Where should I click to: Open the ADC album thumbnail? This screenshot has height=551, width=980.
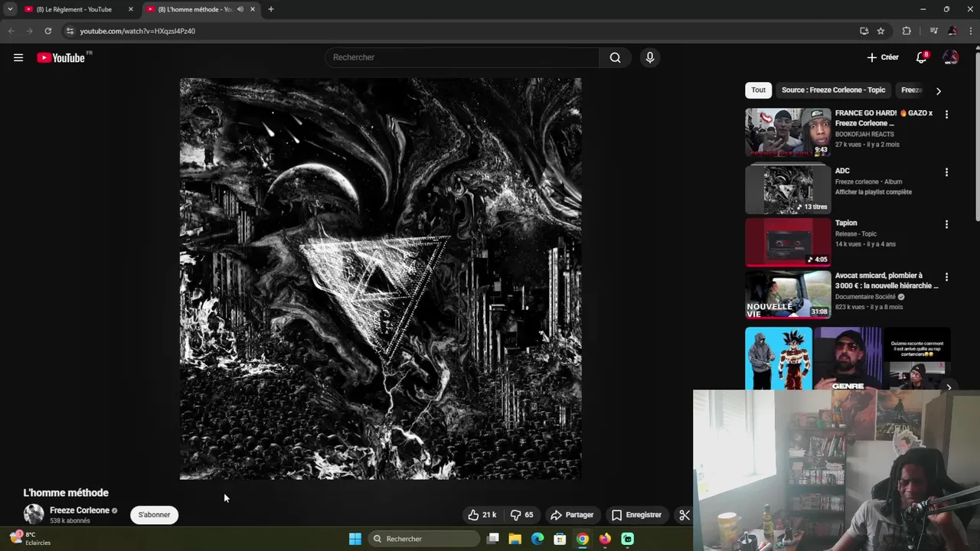(x=788, y=190)
